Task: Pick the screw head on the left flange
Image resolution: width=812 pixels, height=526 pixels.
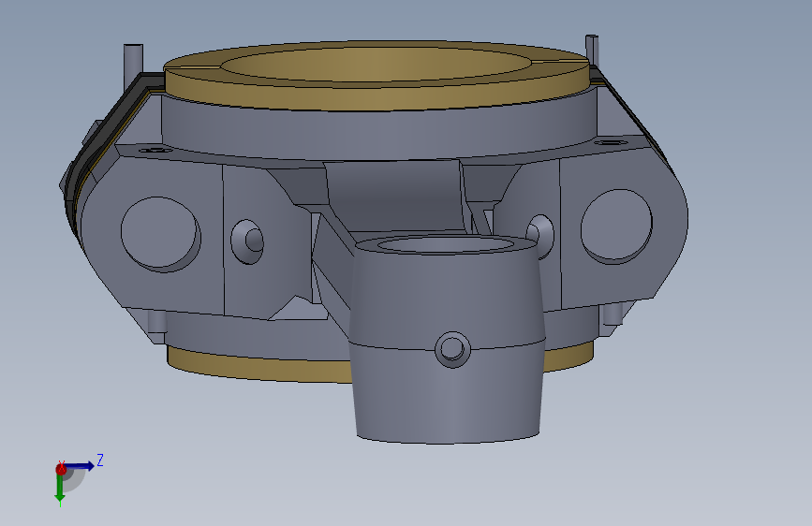Action: [157, 150]
